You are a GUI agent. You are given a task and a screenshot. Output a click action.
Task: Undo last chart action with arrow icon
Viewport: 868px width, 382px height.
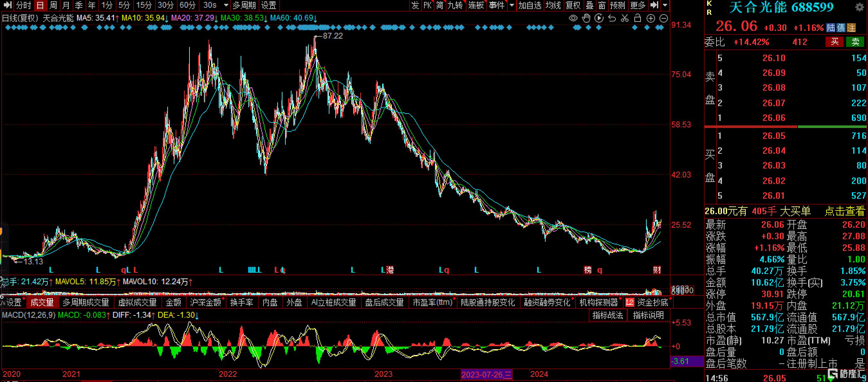[612, 18]
